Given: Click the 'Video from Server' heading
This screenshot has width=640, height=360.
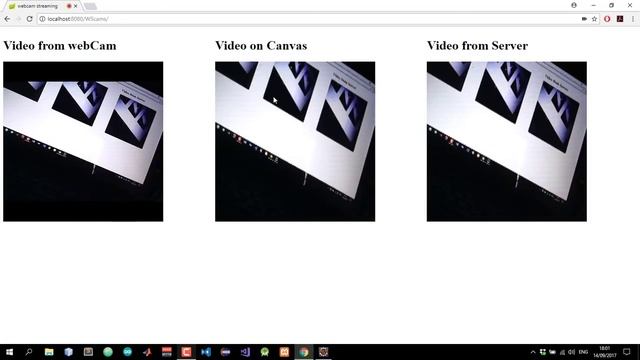Looking at the screenshot, I should click(x=478, y=46).
